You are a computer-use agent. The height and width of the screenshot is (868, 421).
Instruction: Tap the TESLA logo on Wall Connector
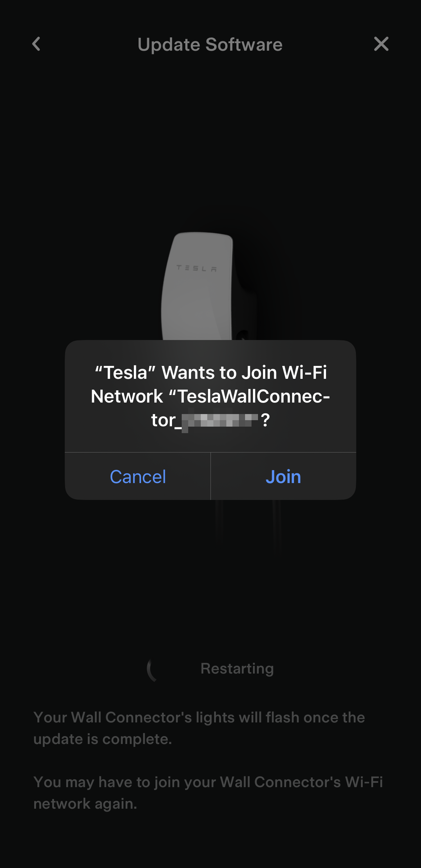(x=196, y=268)
